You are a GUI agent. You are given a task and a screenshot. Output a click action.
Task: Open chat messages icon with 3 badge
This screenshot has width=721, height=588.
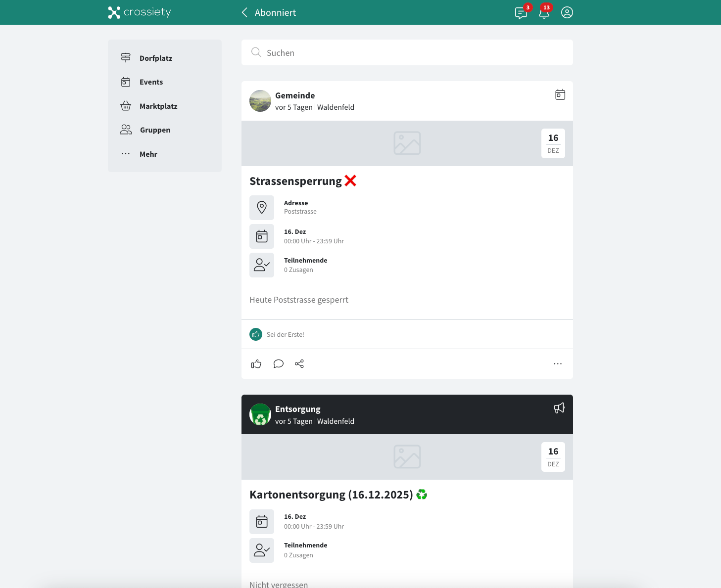click(521, 13)
